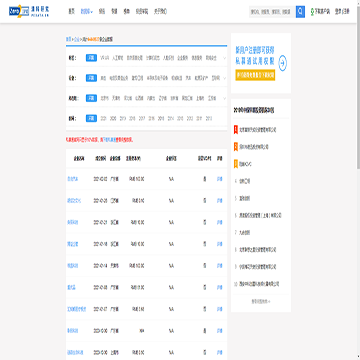The width and height of the screenshot is (360, 360).
Task: Filter by year 2010
Action: coord(209,118)
